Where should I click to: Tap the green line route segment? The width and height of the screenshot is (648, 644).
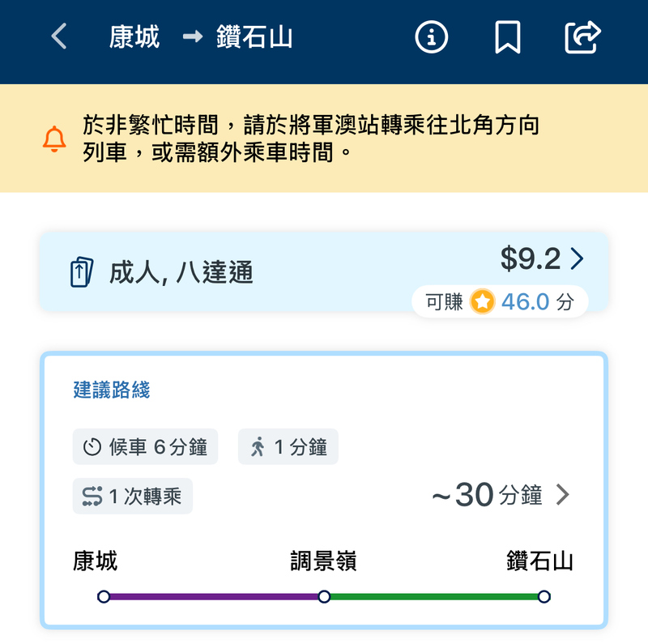click(434, 597)
